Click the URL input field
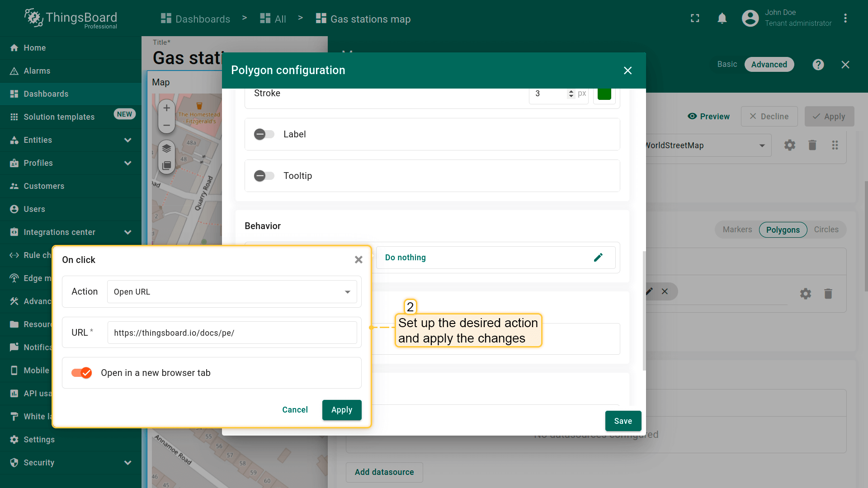The width and height of the screenshot is (868, 488). tap(232, 333)
